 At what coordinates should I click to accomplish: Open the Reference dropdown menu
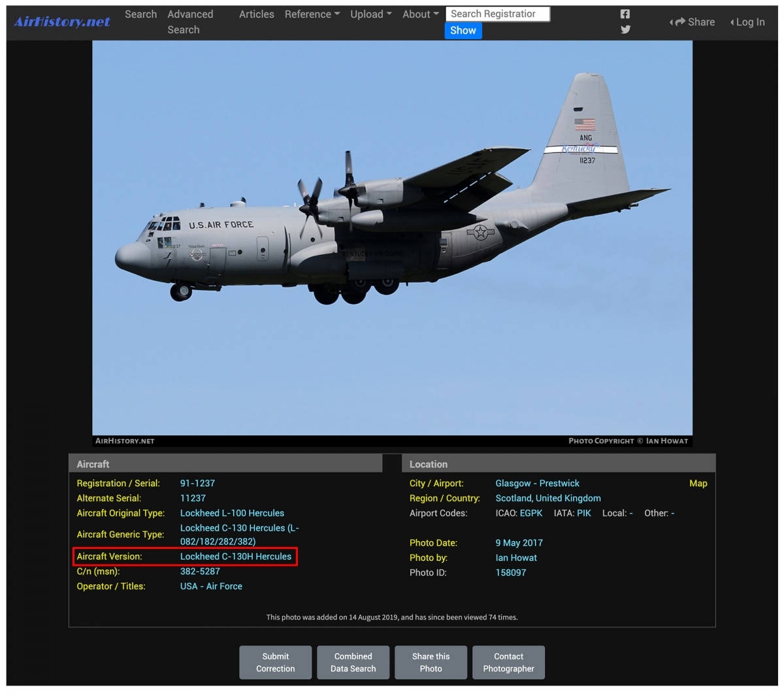pos(312,14)
